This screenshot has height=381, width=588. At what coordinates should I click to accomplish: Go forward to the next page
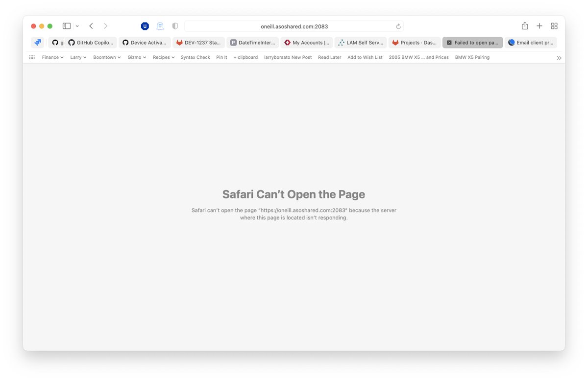105,26
